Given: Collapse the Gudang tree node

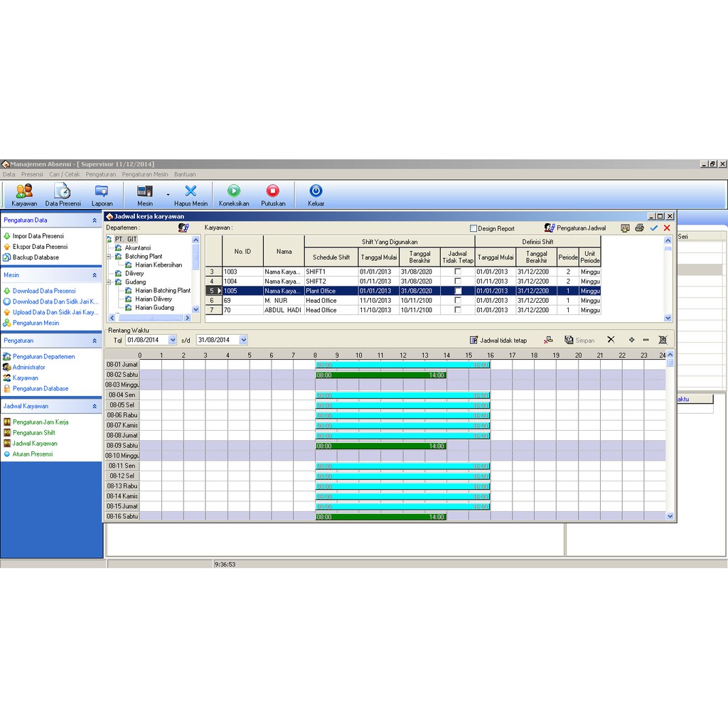Looking at the screenshot, I should tap(109, 282).
